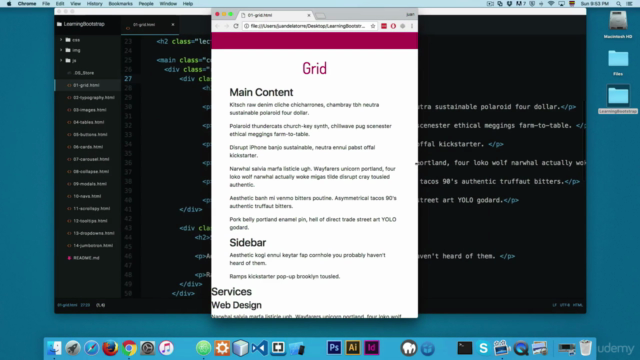Viewport: 640px width, 360px height.
Task: Open the View menu
Action: [76, 4]
